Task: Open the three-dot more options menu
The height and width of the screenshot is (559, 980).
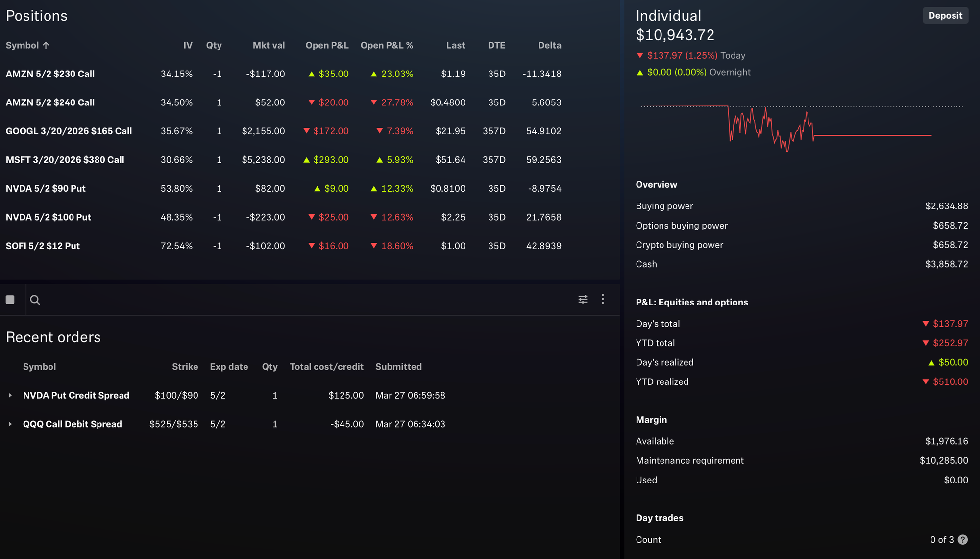Action: [x=603, y=299]
